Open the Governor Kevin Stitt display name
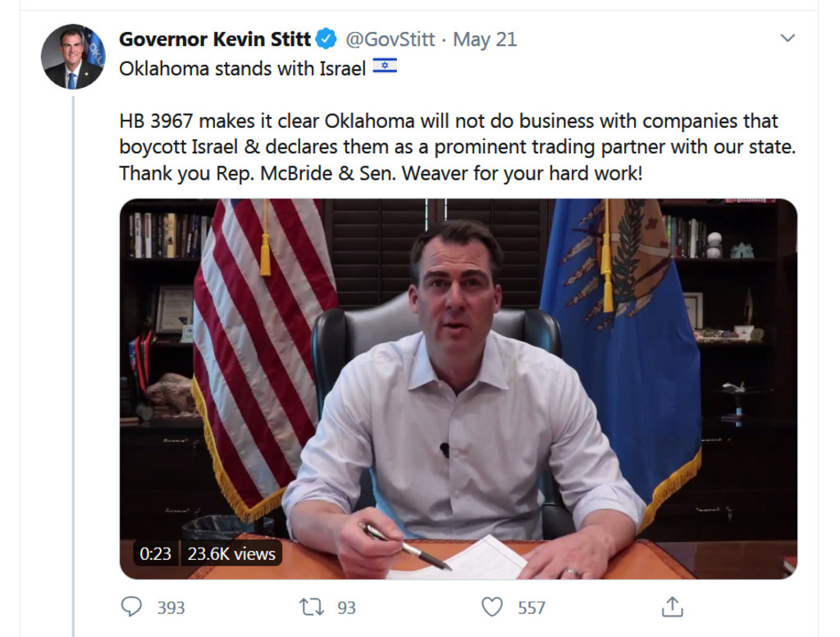The image size is (840, 637). (215, 39)
